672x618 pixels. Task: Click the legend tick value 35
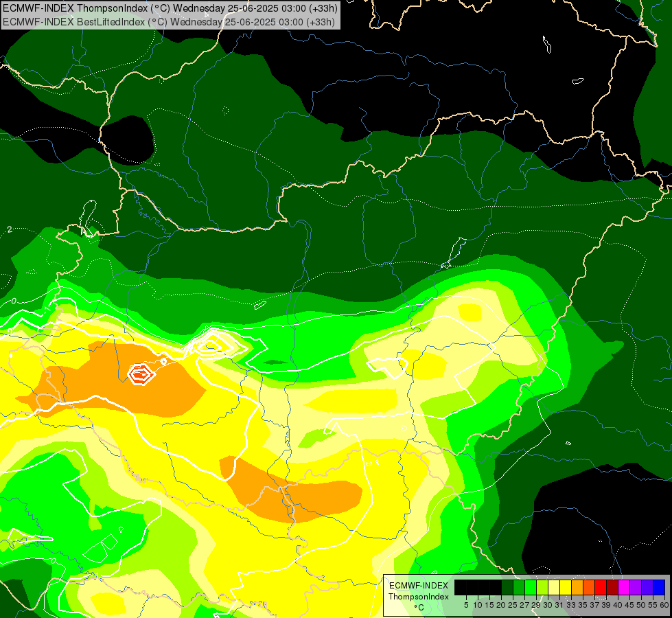point(583,605)
